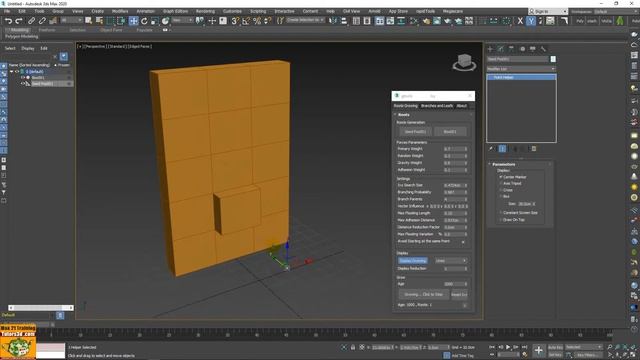640x360 pixels.
Task: Collapse the Roots rollout in plugin window
Action: point(403,115)
